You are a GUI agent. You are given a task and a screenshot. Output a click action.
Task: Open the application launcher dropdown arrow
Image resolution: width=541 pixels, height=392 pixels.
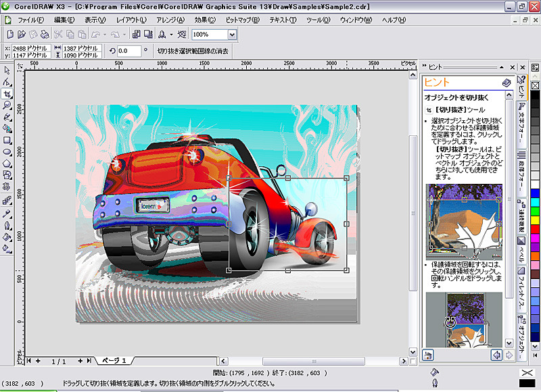point(171,34)
